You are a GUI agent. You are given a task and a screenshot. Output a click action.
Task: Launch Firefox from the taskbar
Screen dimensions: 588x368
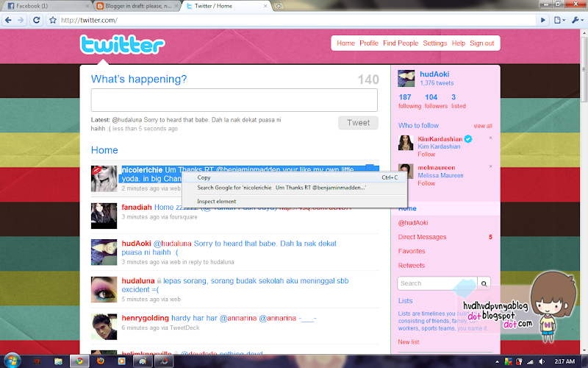(x=100, y=361)
